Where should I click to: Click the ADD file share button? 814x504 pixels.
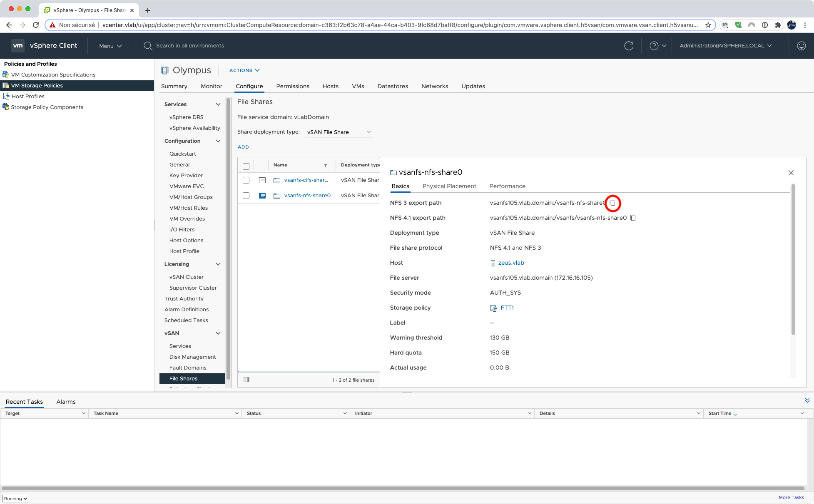pos(243,147)
